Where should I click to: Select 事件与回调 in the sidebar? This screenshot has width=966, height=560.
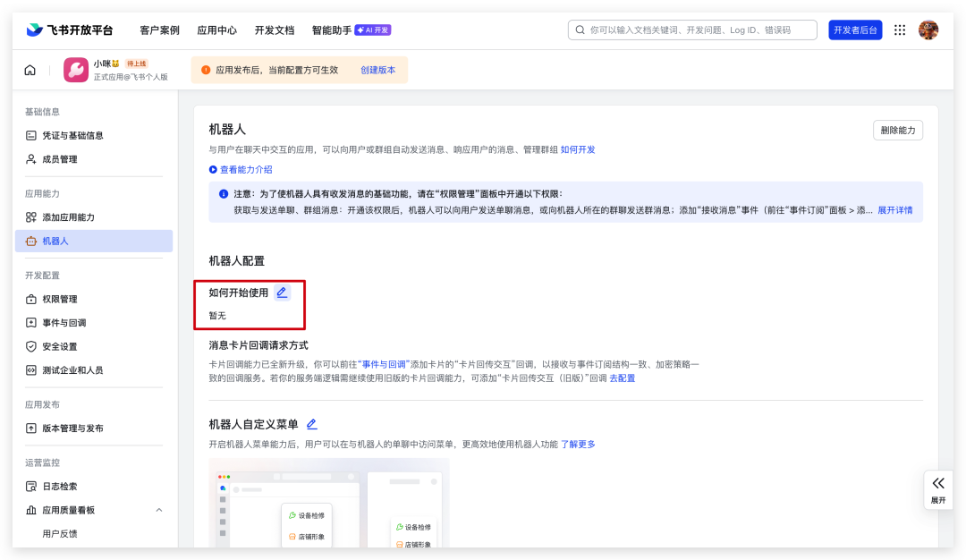click(x=64, y=322)
